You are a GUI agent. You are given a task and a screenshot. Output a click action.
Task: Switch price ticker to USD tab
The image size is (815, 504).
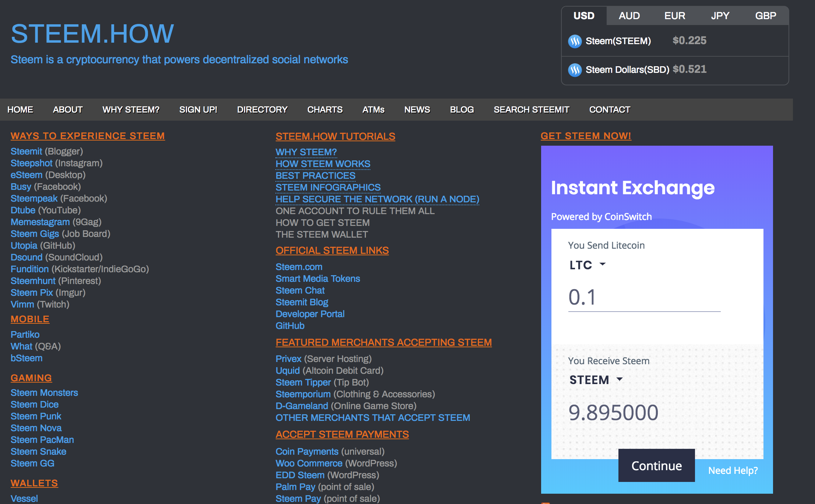(x=584, y=16)
